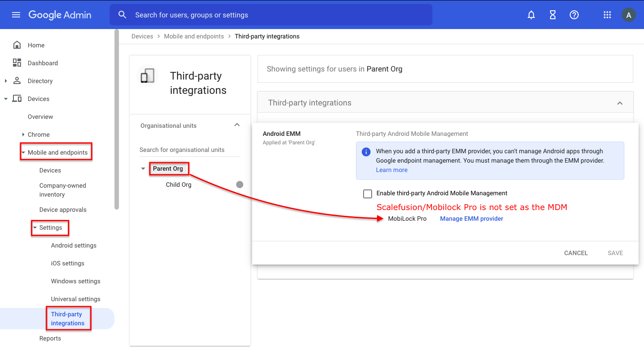Image resolution: width=644 pixels, height=353 pixels.
Task: Click the search users, groups or settings field
Action: [x=271, y=15]
